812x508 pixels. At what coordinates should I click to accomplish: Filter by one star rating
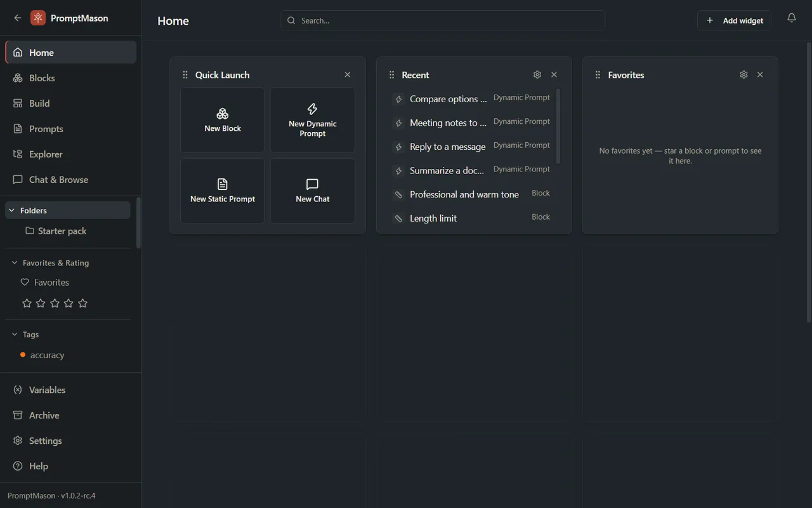(27, 304)
